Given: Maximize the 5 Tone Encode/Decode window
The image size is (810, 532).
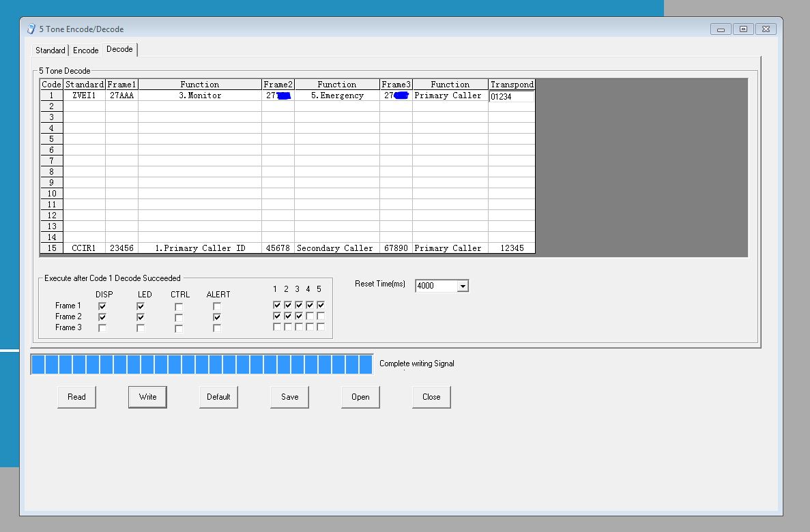Looking at the screenshot, I should pyautogui.click(x=743, y=29).
